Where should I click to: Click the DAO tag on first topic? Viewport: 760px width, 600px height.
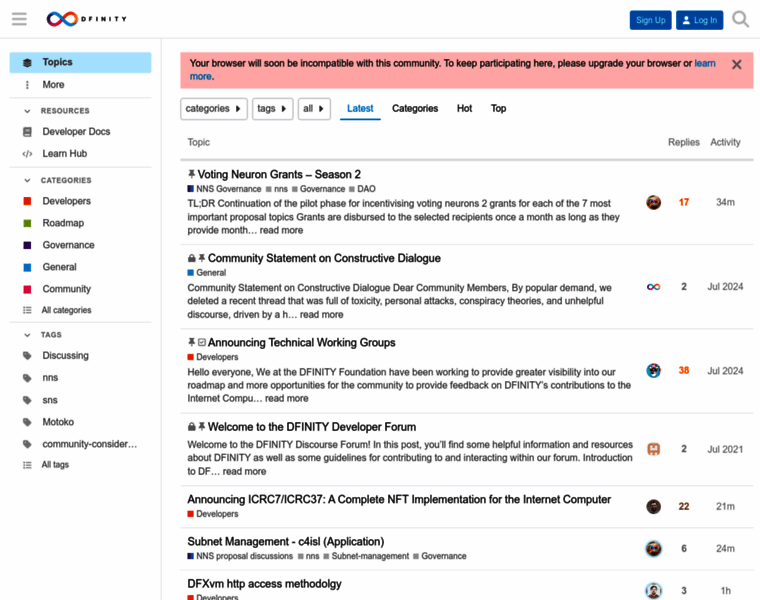point(362,189)
